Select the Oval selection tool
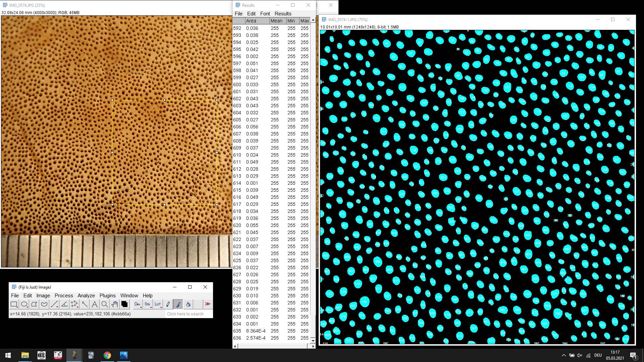Image resolution: width=644 pixels, height=362 pixels. tap(24, 304)
